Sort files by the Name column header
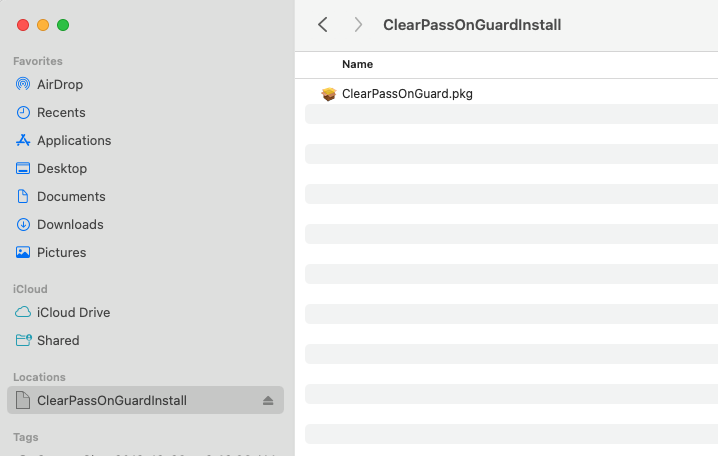 (x=357, y=64)
